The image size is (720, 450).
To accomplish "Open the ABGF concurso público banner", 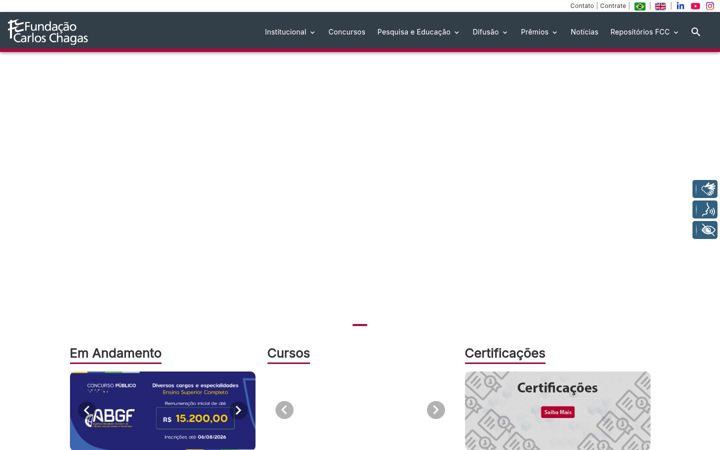I will pyautogui.click(x=163, y=410).
